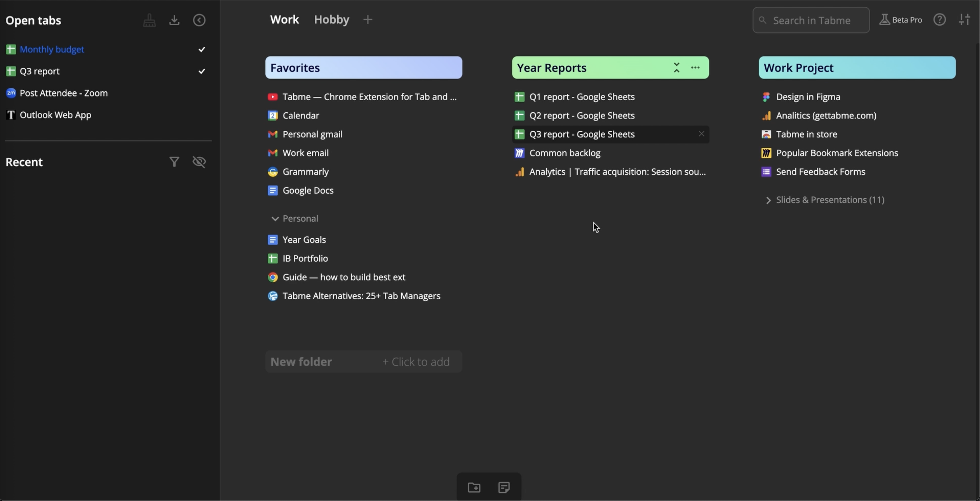Collapse Year Reports folder with chevrons icon
The width and height of the screenshot is (980, 501).
[676, 68]
